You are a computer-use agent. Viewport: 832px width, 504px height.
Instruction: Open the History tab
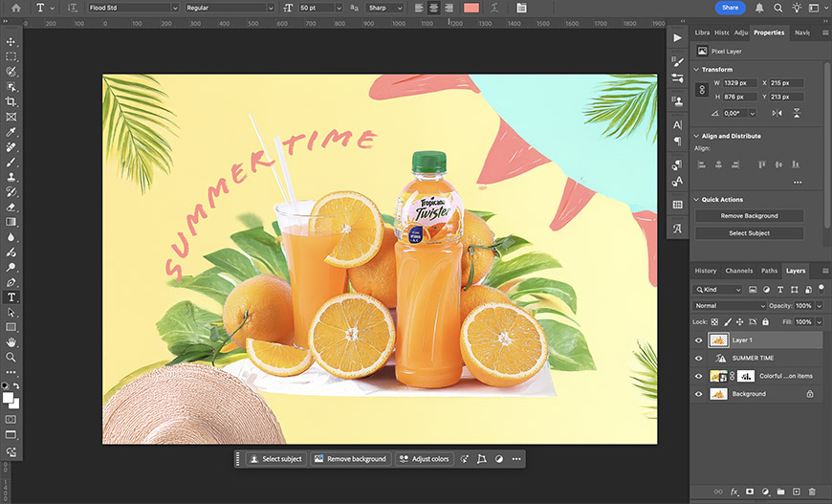point(706,271)
